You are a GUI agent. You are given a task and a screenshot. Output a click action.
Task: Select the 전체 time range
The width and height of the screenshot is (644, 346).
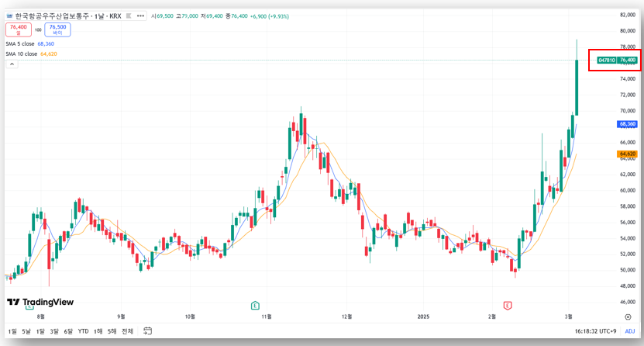pos(127,331)
